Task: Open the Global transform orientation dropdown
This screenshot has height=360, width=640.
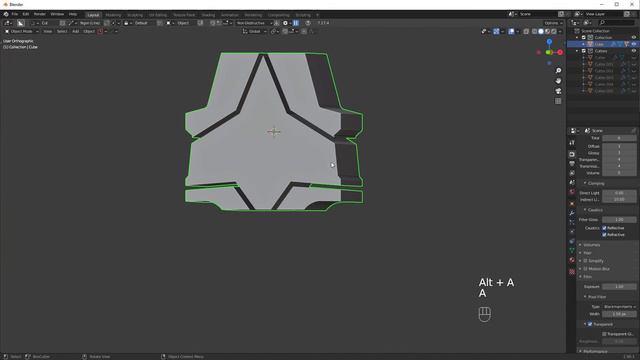Action: [x=254, y=31]
